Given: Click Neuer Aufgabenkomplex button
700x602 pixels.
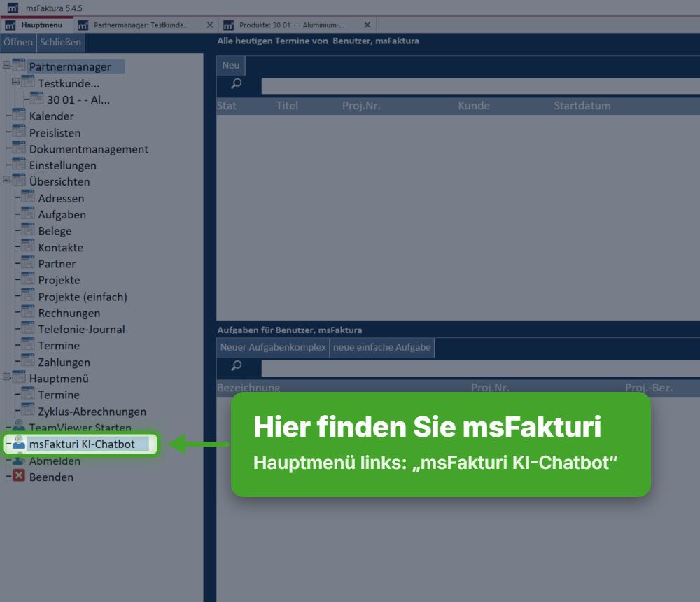Looking at the screenshot, I should [x=273, y=347].
